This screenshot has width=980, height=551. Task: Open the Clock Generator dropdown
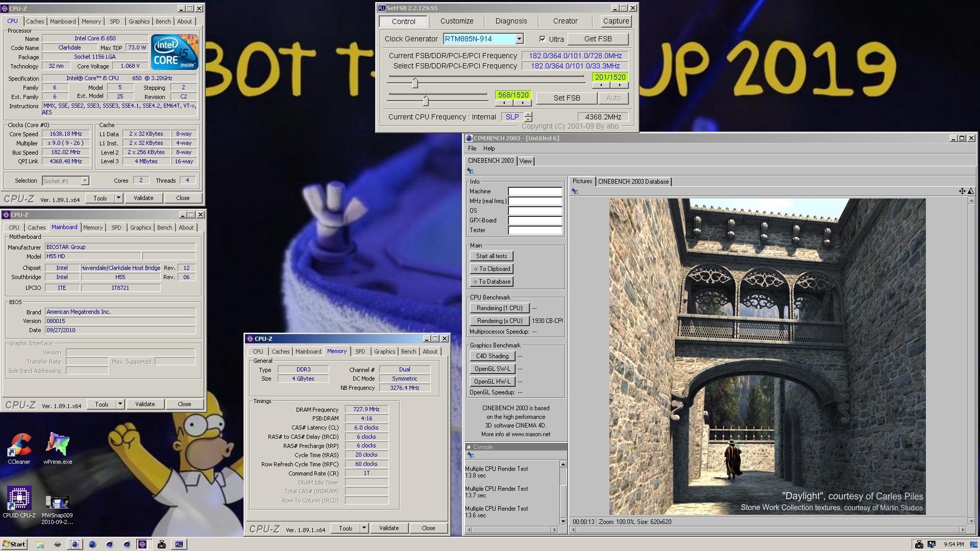click(x=519, y=39)
